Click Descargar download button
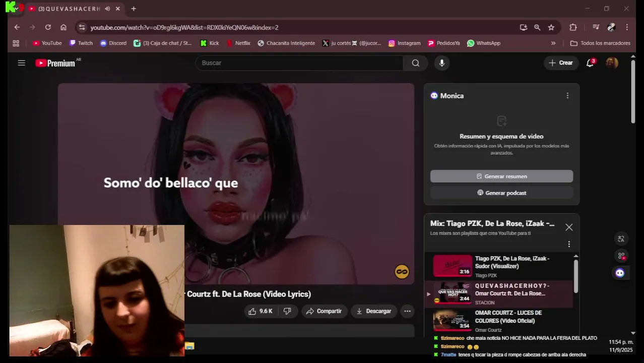This screenshot has width=644, height=363. [374, 312]
